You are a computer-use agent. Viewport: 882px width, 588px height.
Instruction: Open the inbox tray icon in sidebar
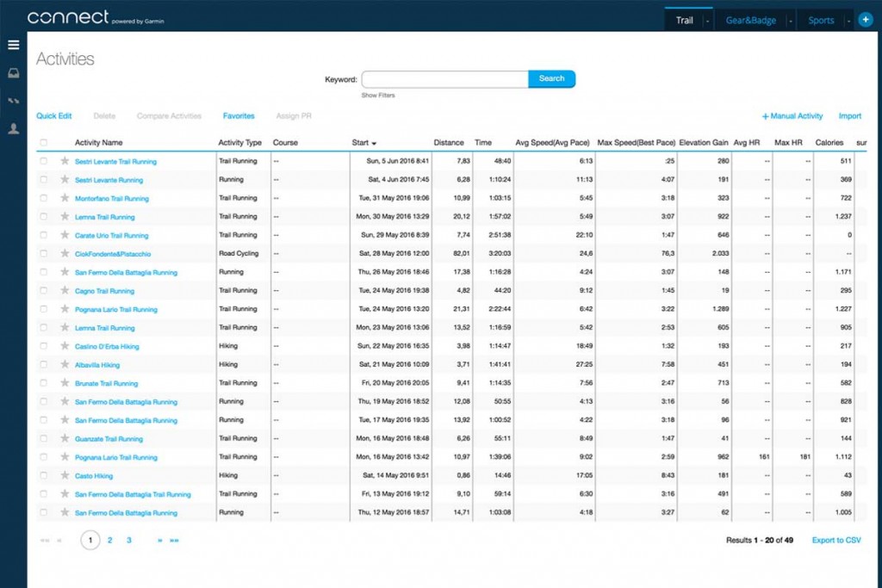(x=14, y=73)
